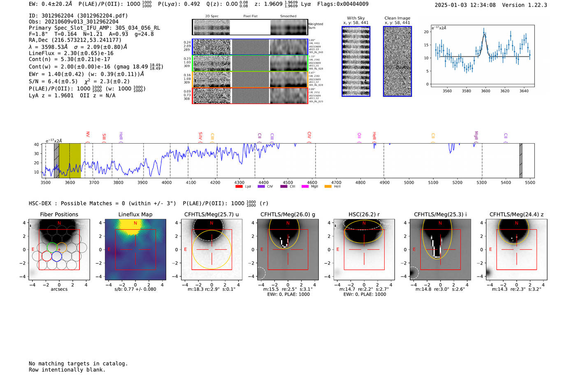
Task: Select the orange-bordered 2D spec fiber row
Action: [x=250, y=79]
